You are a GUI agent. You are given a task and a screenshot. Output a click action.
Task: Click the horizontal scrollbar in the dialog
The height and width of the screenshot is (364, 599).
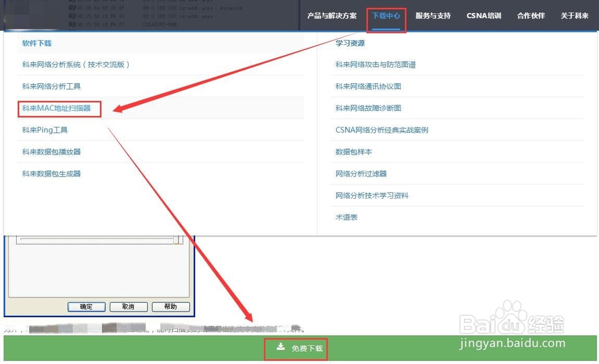point(99,239)
